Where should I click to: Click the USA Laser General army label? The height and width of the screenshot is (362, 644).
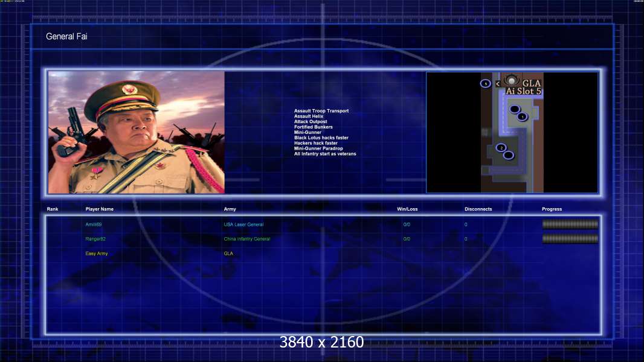click(x=243, y=224)
